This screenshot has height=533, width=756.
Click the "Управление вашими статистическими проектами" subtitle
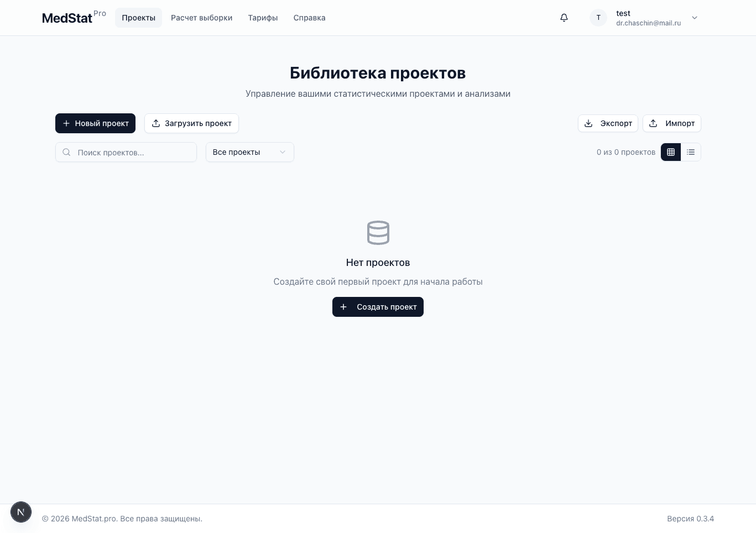pyautogui.click(x=378, y=94)
